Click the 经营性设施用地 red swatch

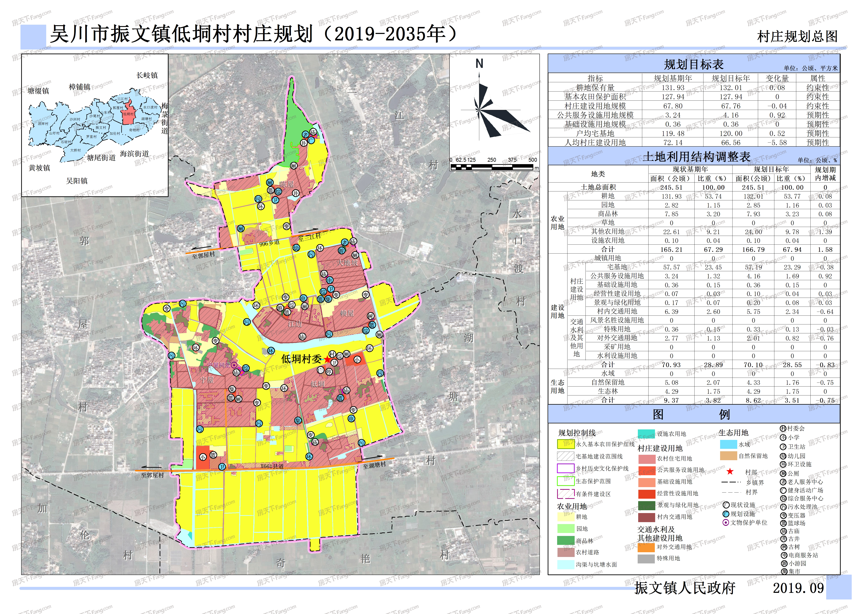coord(646,494)
